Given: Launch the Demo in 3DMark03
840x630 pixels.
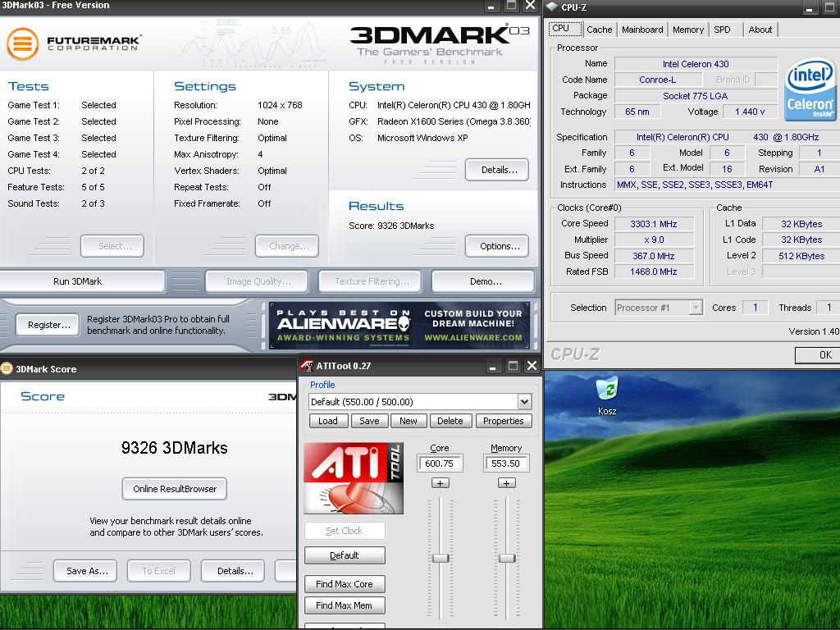Looking at the screenshot, I should 483,281.
